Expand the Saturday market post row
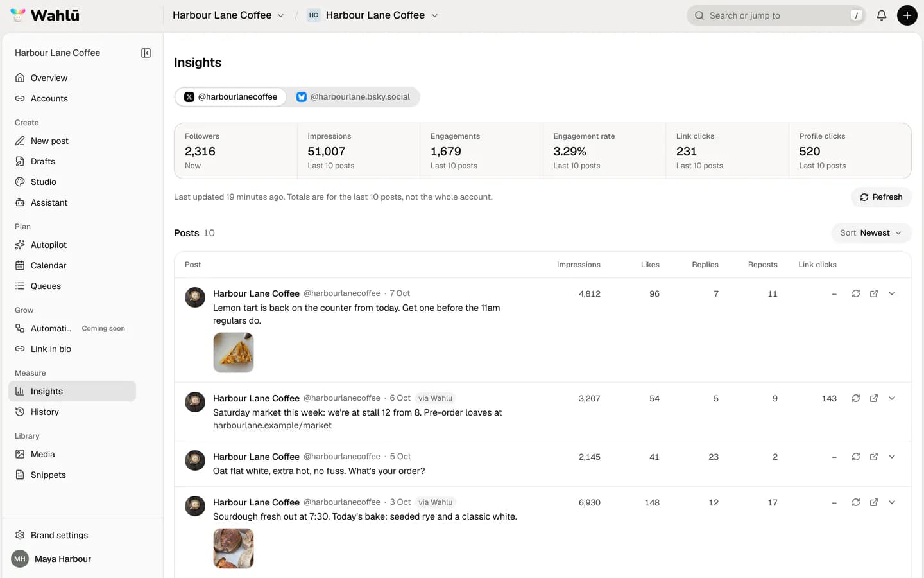 pyautogui.click(x=892, y=398)
